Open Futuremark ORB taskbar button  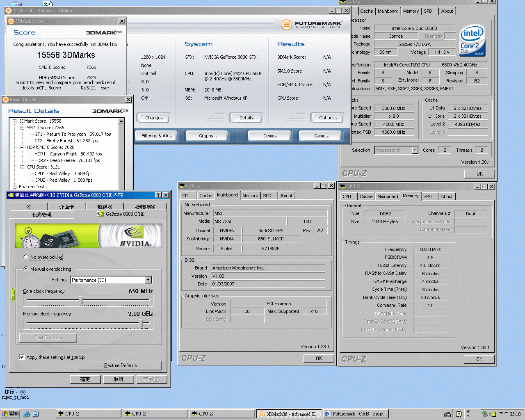pyautogui.click(x=356, y=414)
